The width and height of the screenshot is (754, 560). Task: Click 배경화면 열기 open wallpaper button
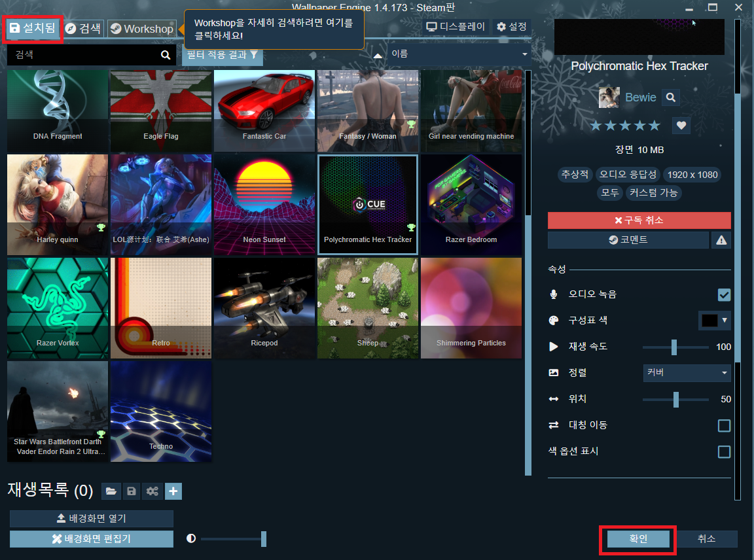(92, 519)
